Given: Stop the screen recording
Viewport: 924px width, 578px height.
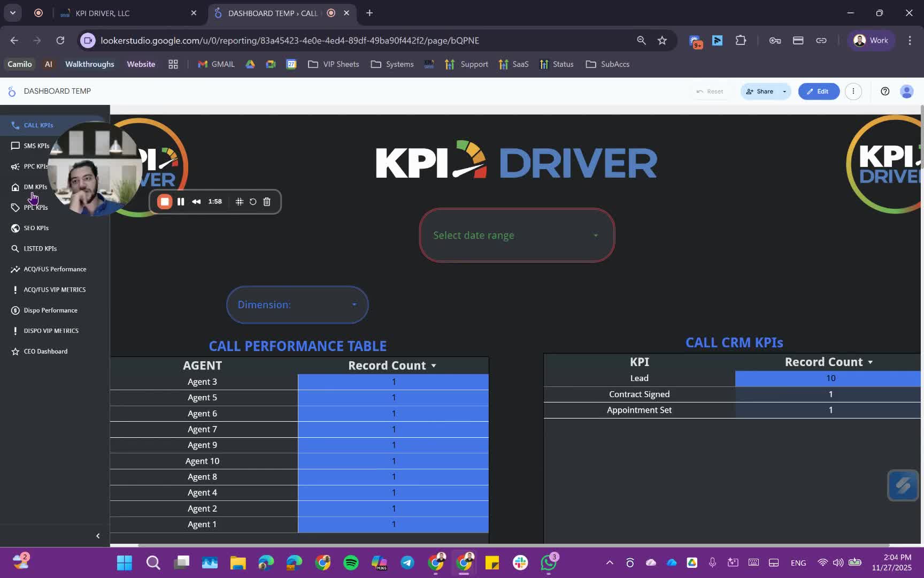Looking at the screenshot, I should (165, 202).
